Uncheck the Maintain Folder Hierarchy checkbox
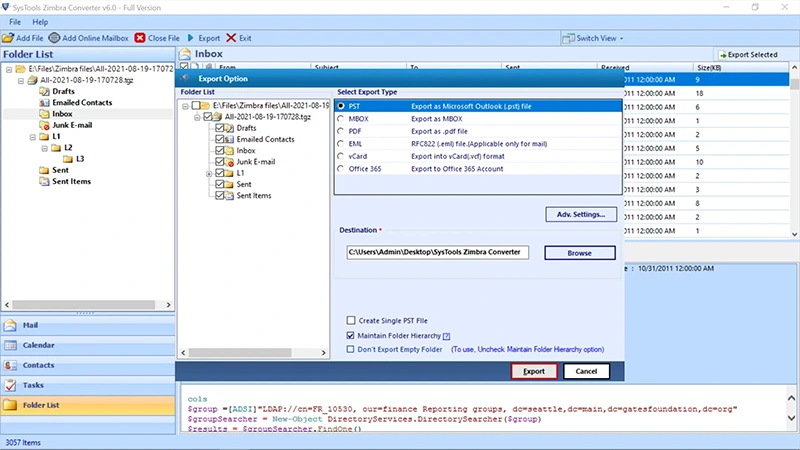This screenshot has width=800, height=450. click(x=350, y=336)
